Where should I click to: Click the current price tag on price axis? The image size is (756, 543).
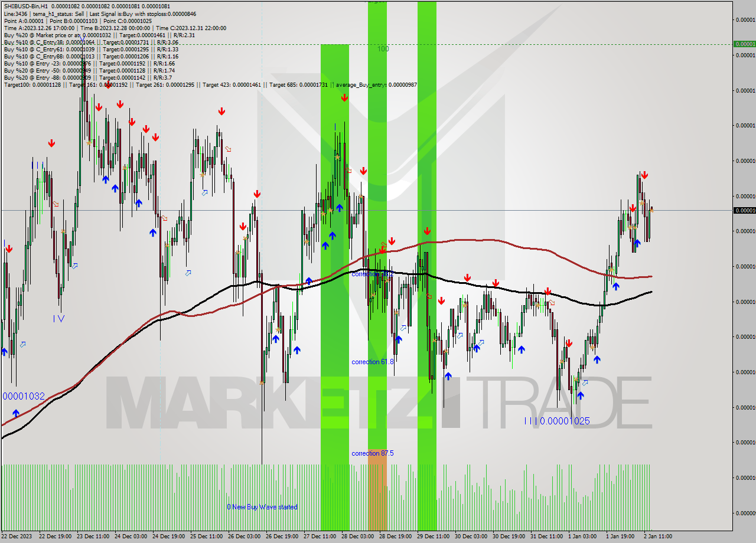(744, 210)
